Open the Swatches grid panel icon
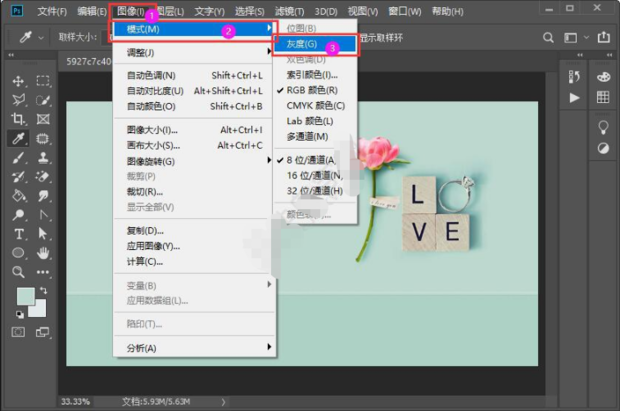 coord(603,97)
